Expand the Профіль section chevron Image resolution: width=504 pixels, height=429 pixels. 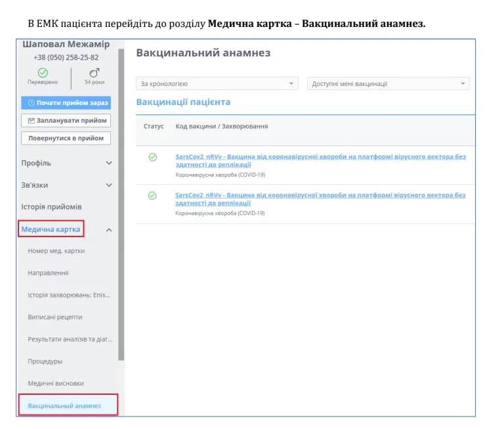coord(109,163)
